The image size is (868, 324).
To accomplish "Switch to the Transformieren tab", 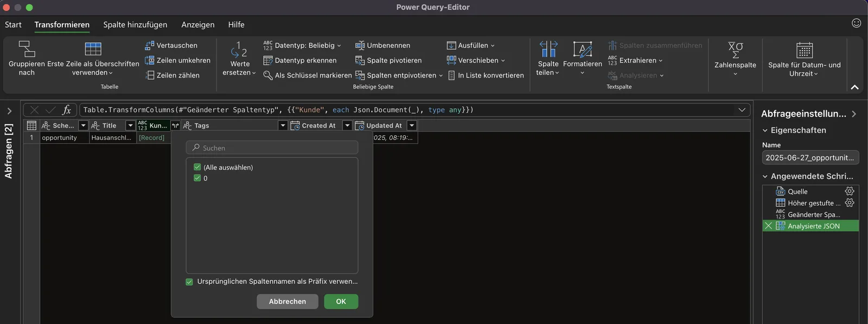I will [x=62, y=24].
